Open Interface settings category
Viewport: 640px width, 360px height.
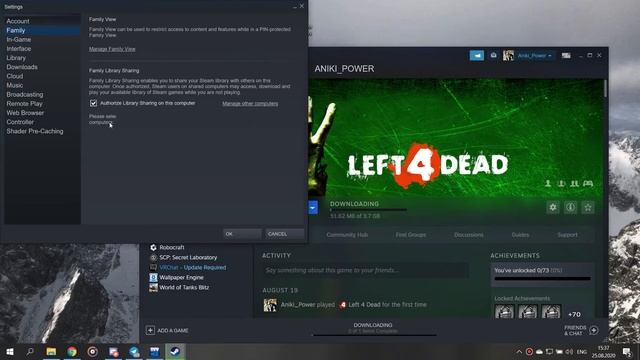pos(19,49)
